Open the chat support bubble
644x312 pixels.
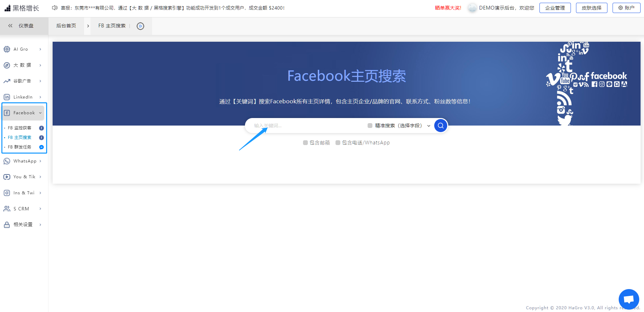629,299
